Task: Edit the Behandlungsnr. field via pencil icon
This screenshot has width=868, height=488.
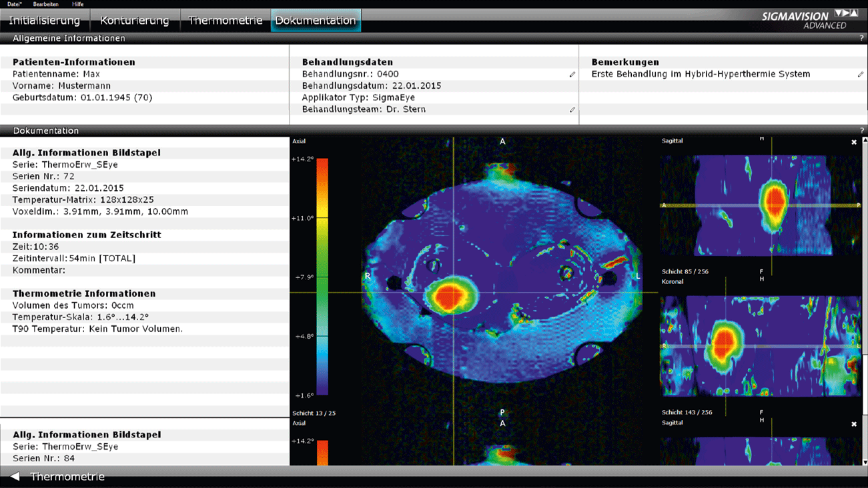Action: (572, 75)
